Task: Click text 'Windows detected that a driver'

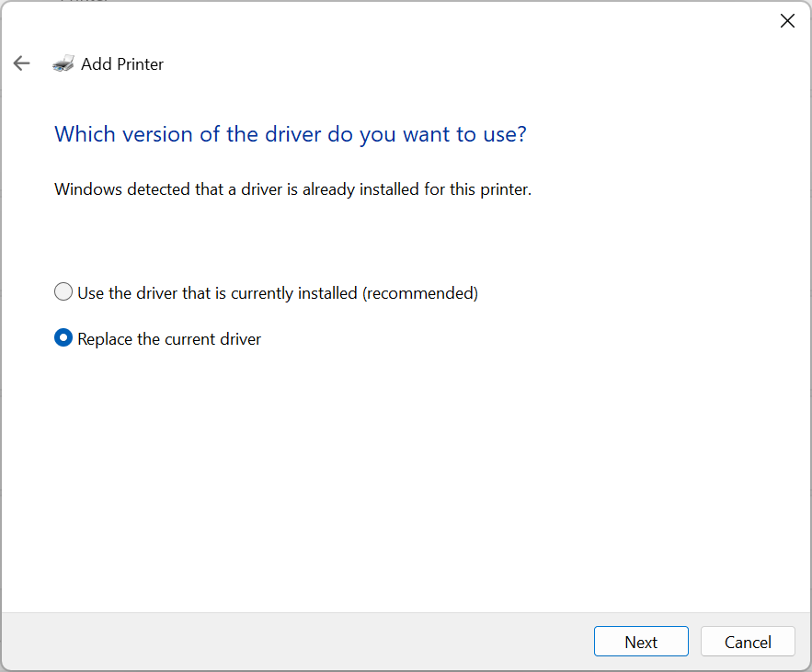Action: point(292,189)
